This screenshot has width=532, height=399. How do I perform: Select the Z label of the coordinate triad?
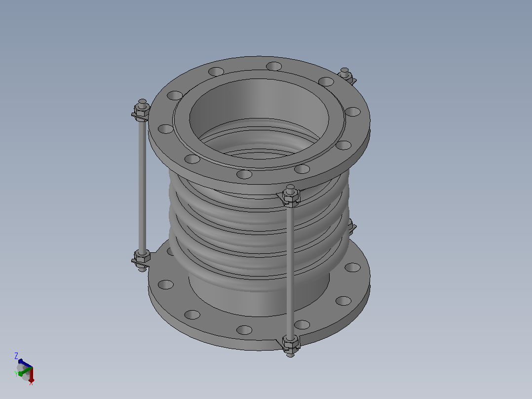16,356
